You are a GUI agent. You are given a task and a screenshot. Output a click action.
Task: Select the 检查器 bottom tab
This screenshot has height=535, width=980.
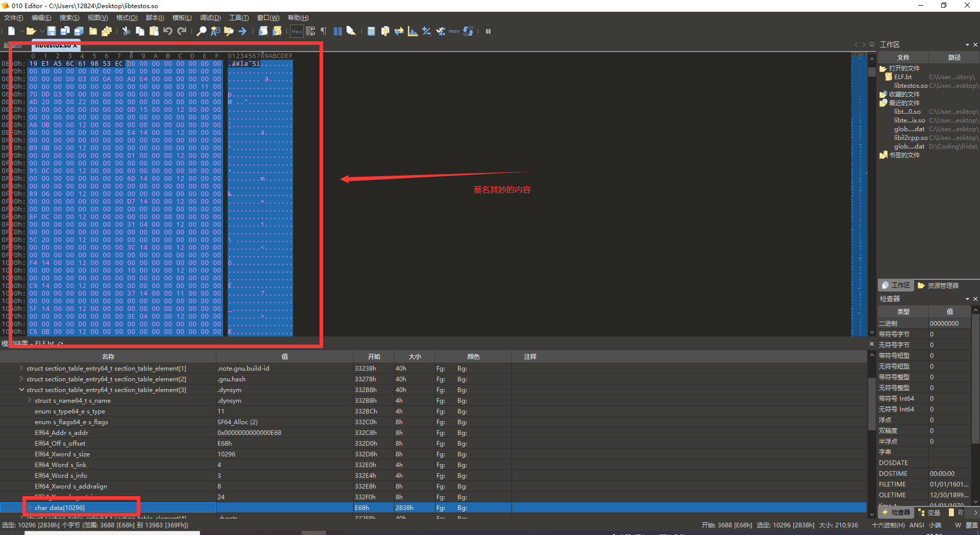[x=896, y=513]
